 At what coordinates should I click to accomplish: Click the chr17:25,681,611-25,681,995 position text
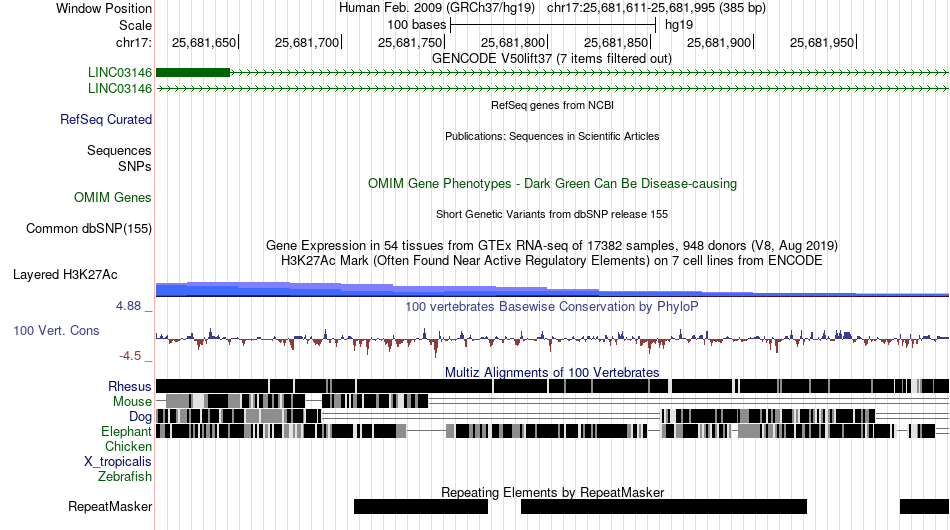656,8
